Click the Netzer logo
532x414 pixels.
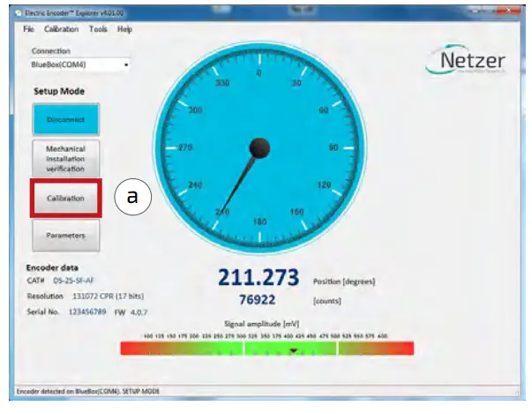click(466, 60)
